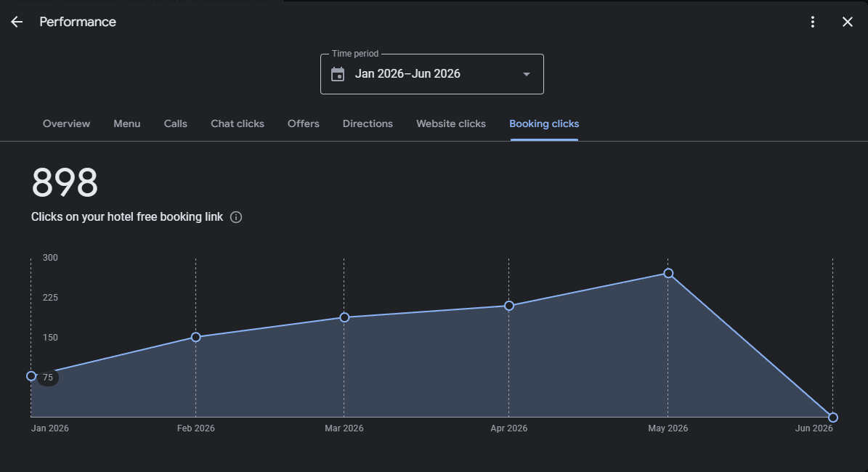Click the Jan 2026 x-axis label
This screenshot has height=472, width=868.
50,428
